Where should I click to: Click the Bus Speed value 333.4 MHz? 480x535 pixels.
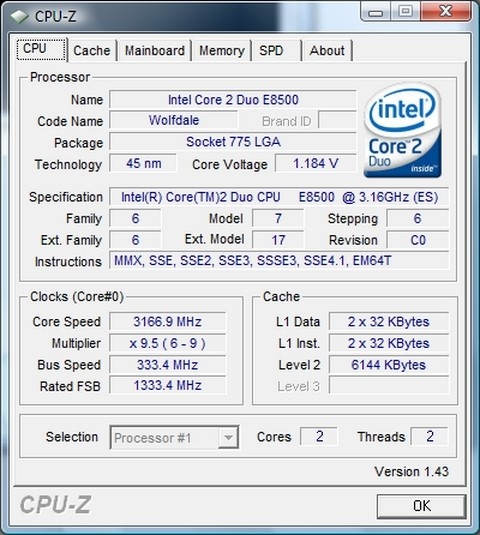click(x=167, y=365)
